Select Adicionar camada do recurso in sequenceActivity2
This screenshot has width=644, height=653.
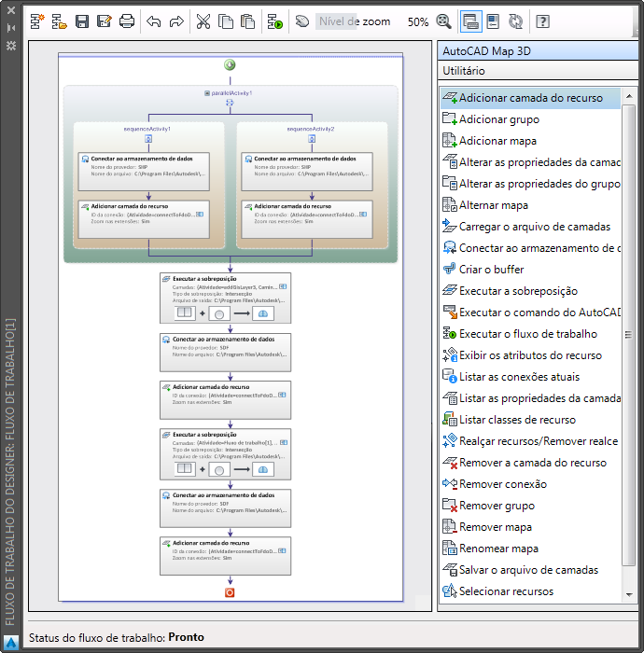pos(307,219)
